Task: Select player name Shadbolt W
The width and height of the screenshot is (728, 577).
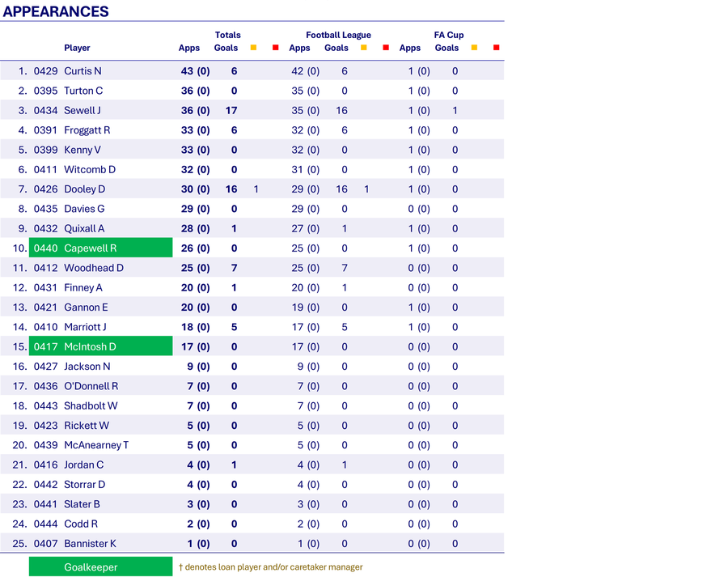Action: click(x=91, y=405)
